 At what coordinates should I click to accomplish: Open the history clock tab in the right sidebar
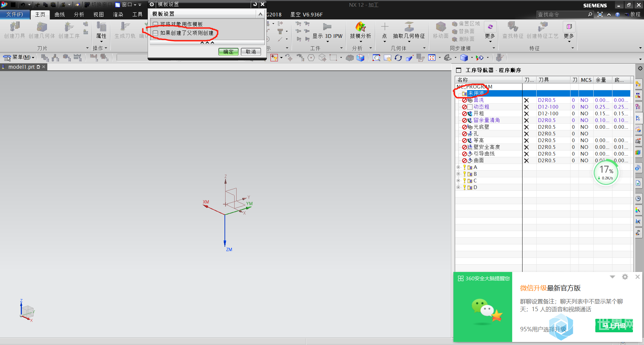(638, 198)
